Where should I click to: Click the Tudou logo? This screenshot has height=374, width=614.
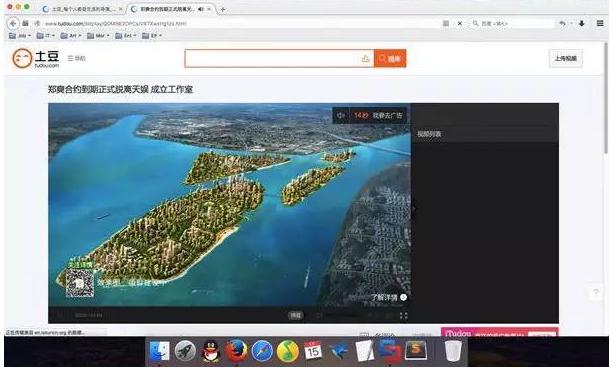tap(36, 58)
